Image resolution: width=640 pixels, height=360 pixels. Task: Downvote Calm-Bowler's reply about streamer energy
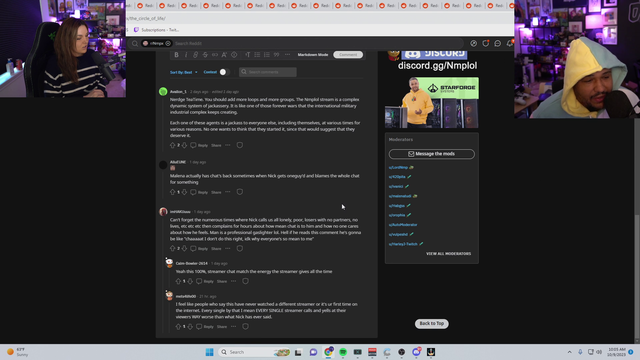190,281
